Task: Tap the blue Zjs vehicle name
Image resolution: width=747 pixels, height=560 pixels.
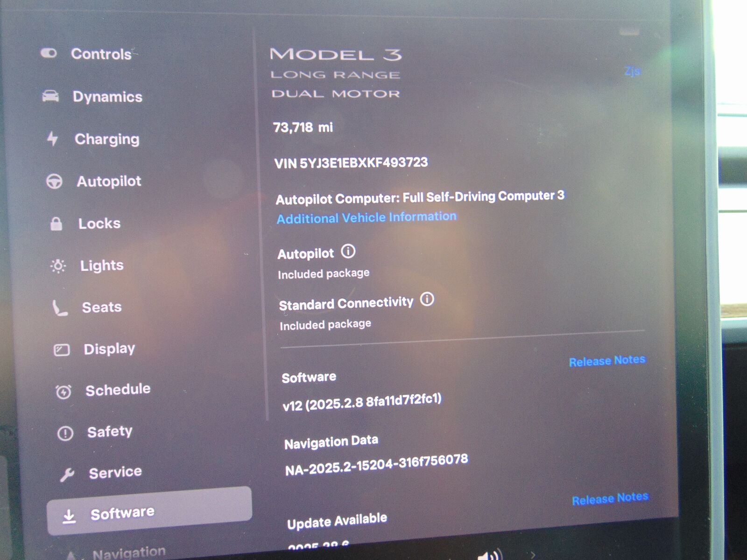Action: pyautogui.click(x=632, y=71)
